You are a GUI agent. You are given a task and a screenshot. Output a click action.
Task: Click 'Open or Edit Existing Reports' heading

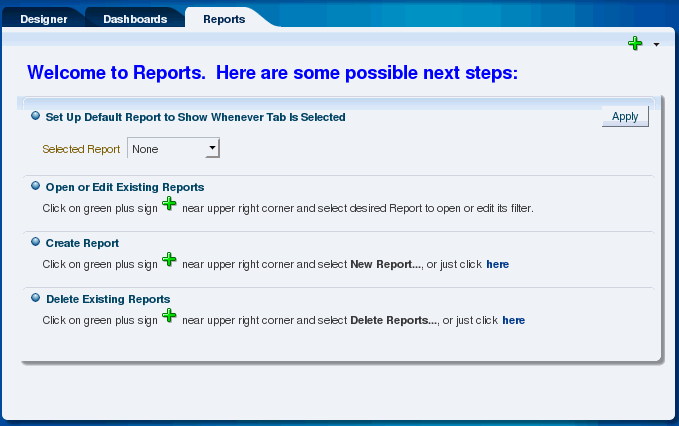point(125,187)
